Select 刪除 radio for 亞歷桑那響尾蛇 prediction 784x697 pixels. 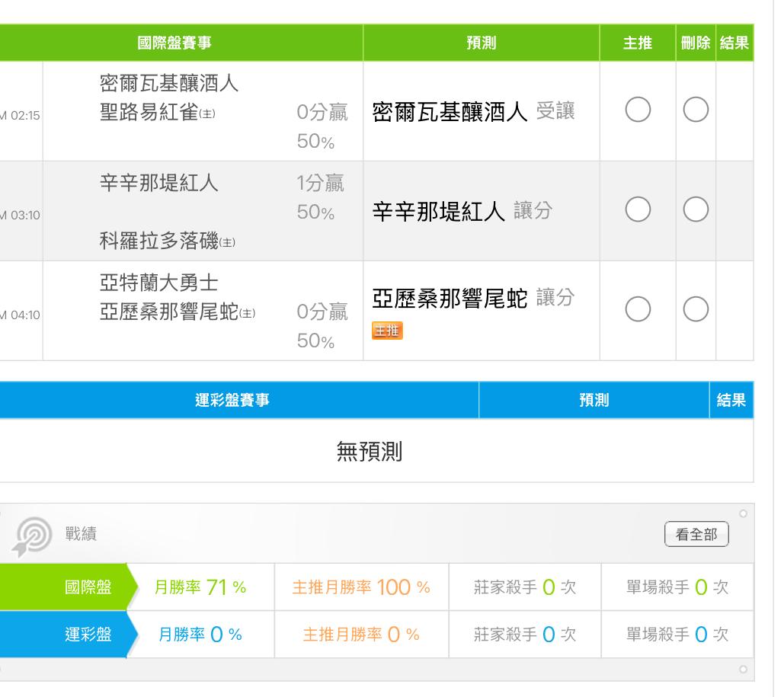click(x=696, y=309)
